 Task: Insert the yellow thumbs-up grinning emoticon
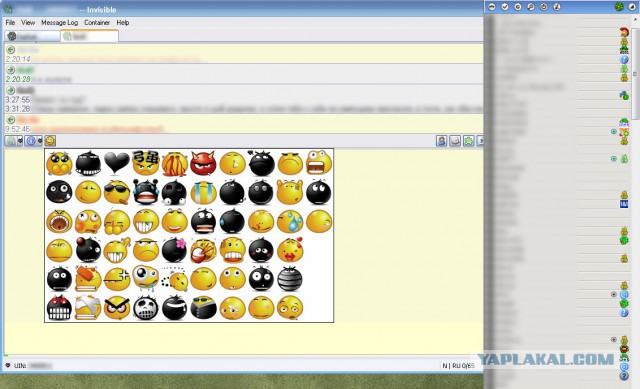[117, 250]
